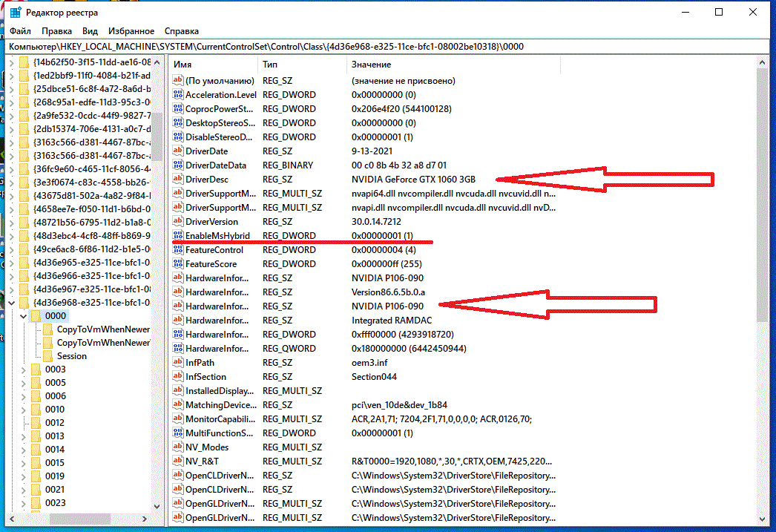Click the MonitorCapabili... value icon

177,419
